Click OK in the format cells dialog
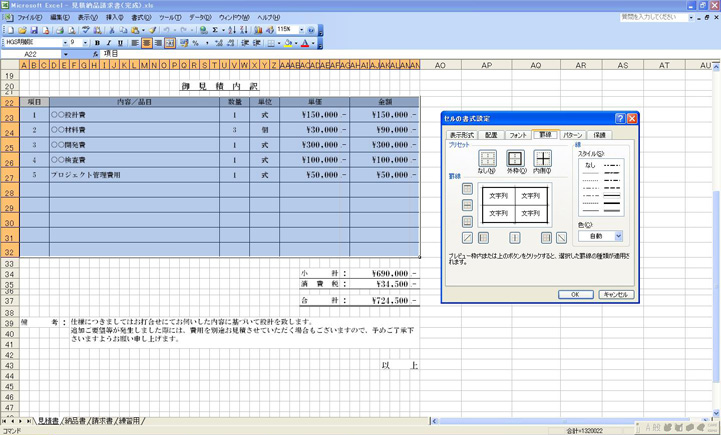This screenshot has height=435, width=721. (575, 295)
